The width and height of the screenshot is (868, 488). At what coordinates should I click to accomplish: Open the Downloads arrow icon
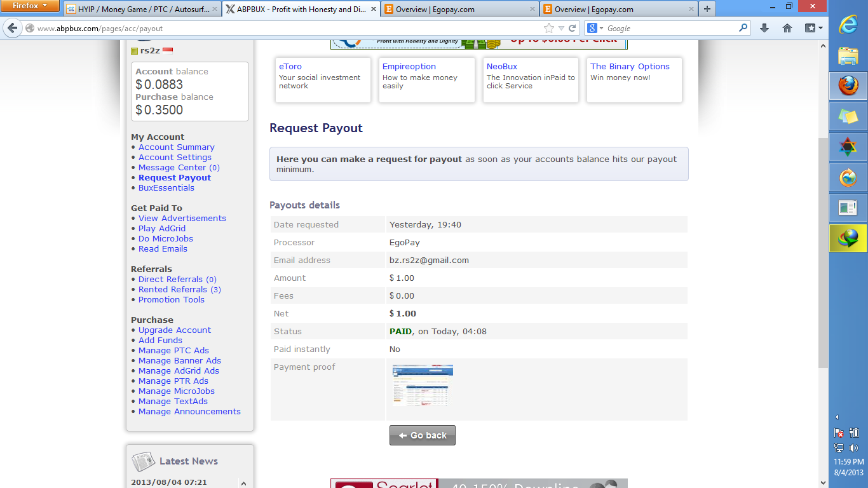[x=764, y=29]
